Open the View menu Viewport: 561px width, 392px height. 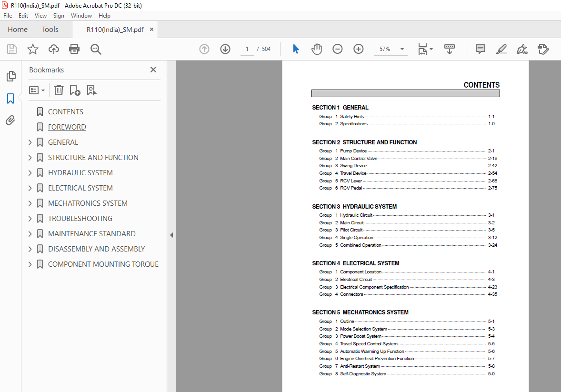pyautogui.click(x=40, y=16)
